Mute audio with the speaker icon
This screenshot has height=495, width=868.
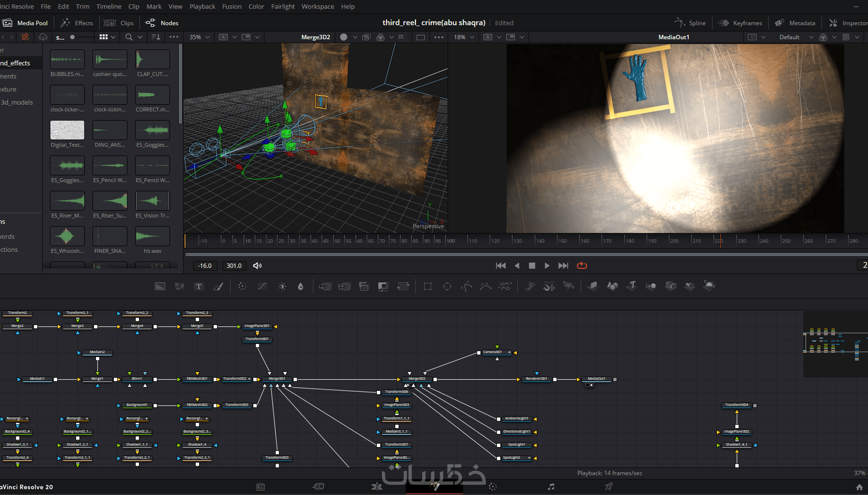[x=257, y=265]
